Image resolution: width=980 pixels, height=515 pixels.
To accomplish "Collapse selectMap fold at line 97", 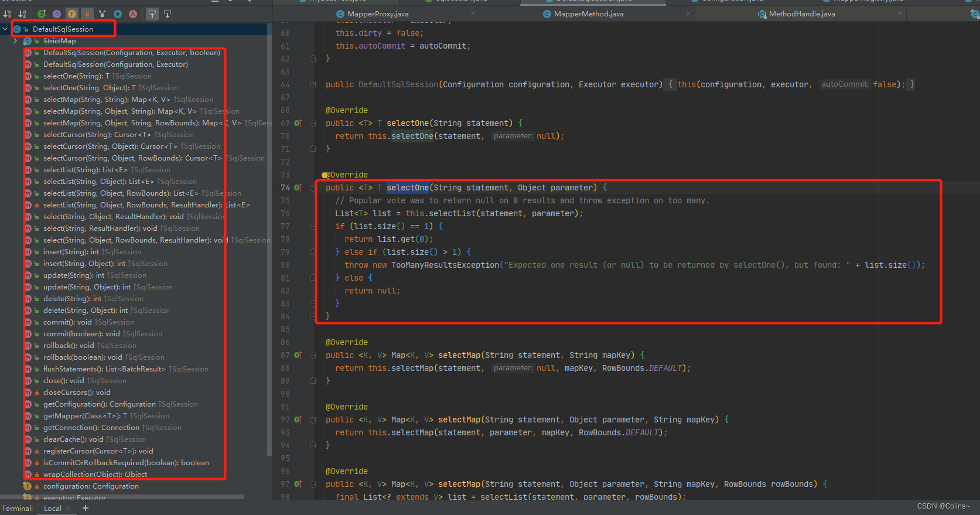I will [x=313, y=484].
